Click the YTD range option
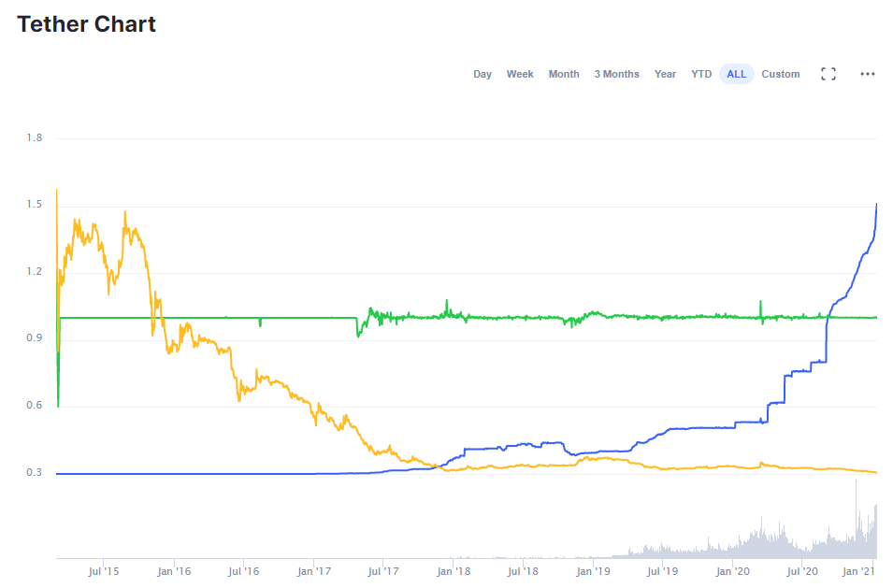 coord(701,74)
